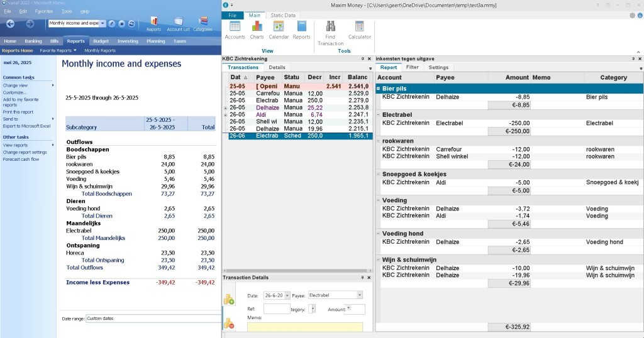Image resolution: width=644 pixels, height=338 pixels.
Task: Pin the Transaction Details panel
Action: click(362, 277)
